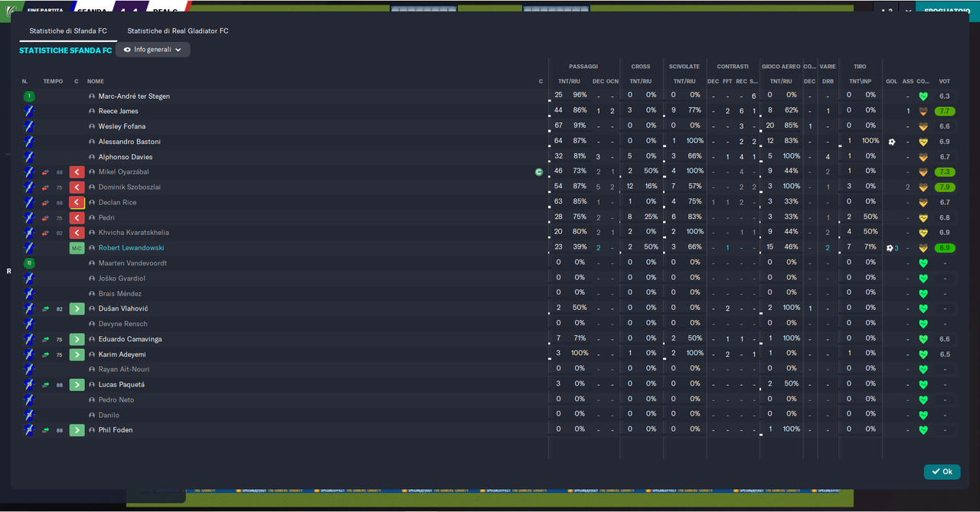Click the condition heart icon for Marc-André ter Stegen

click(923, 96)
